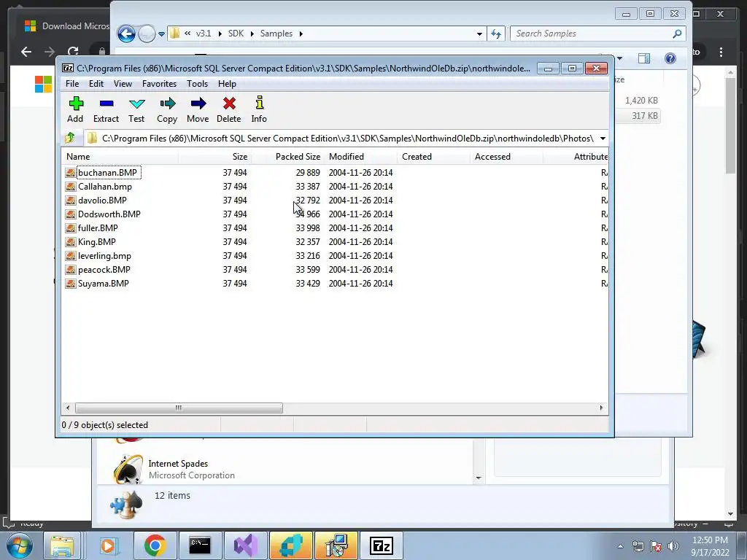Expand the arrow after Samples breadcrumb
This screenshot has width=747, height=560.
(x=301, y=34)
